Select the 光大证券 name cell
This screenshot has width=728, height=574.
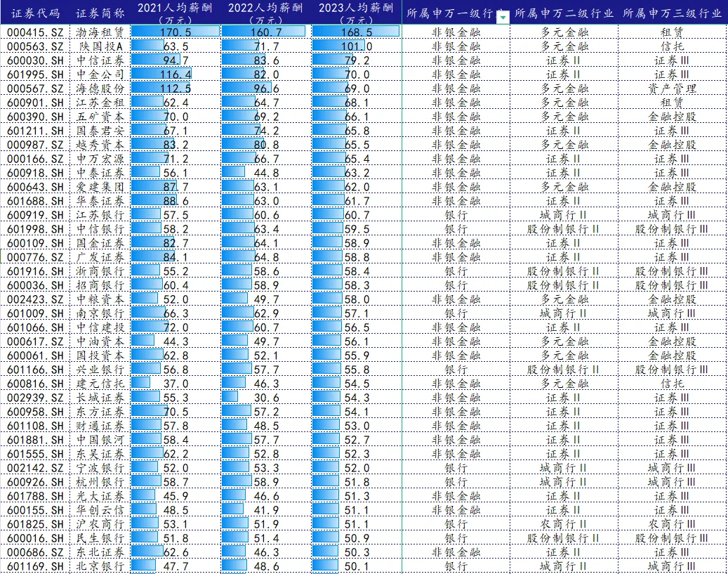click(100, 496)
